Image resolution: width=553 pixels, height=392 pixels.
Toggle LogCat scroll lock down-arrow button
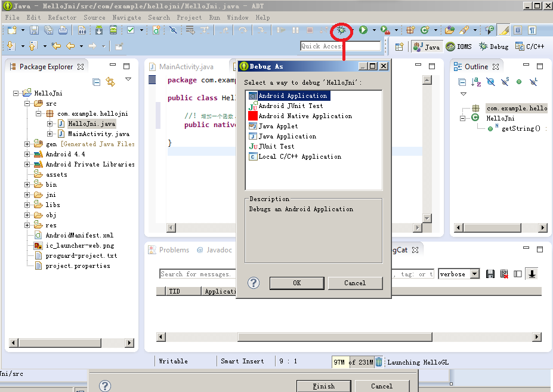coord(532,274)
